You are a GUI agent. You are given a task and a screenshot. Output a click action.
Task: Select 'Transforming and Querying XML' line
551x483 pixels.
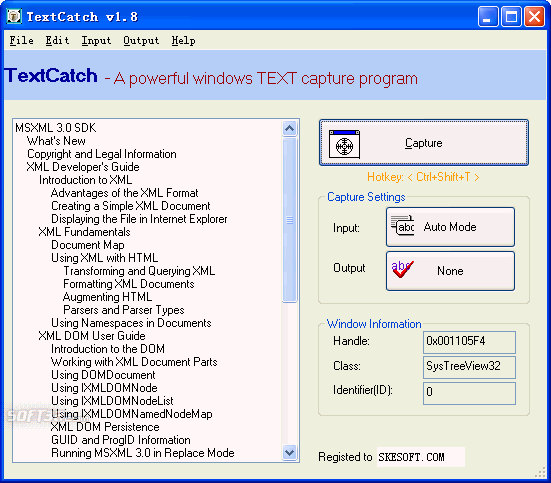click(x=139, y=271)
